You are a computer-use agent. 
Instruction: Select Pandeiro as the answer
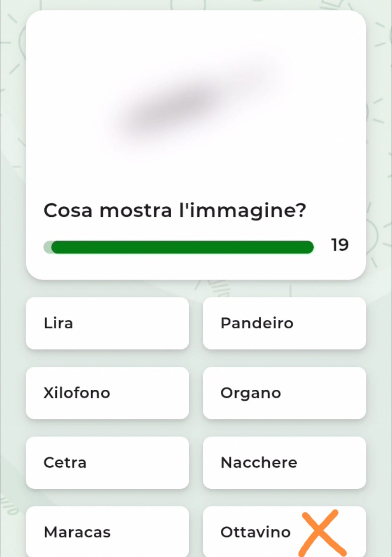284,323
